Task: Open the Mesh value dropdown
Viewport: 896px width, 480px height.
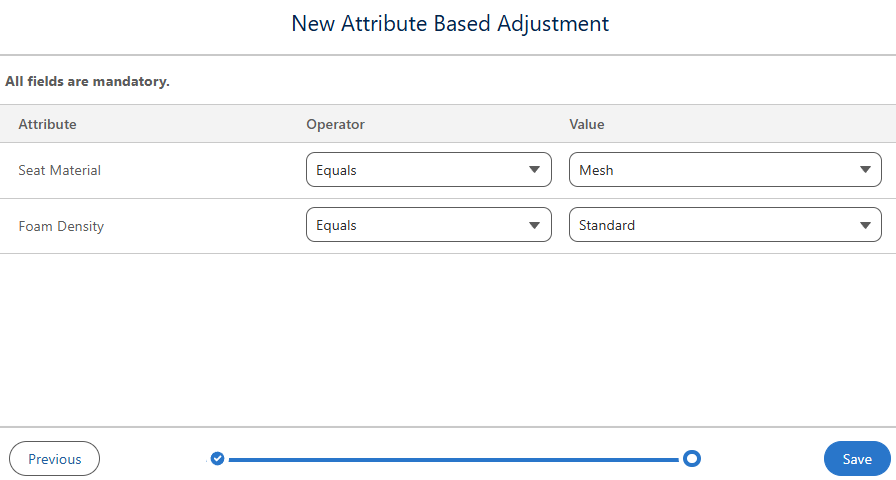Action: coord(725,170)
